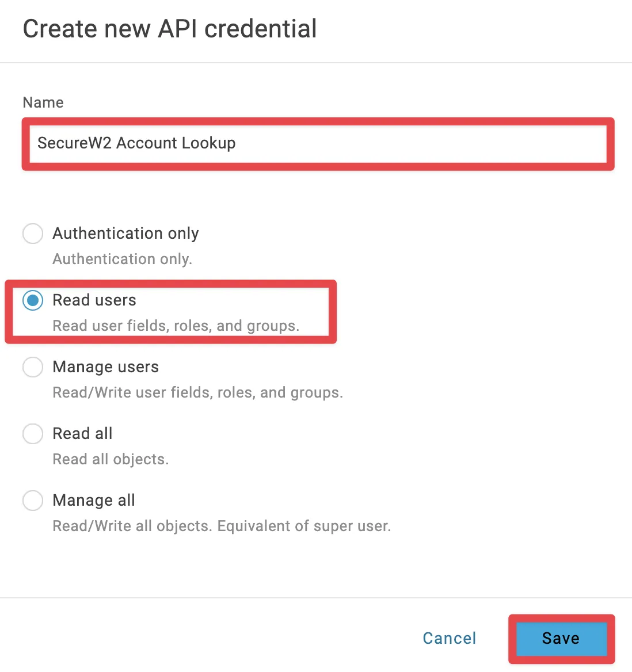Select the Read users radio button

33,300
